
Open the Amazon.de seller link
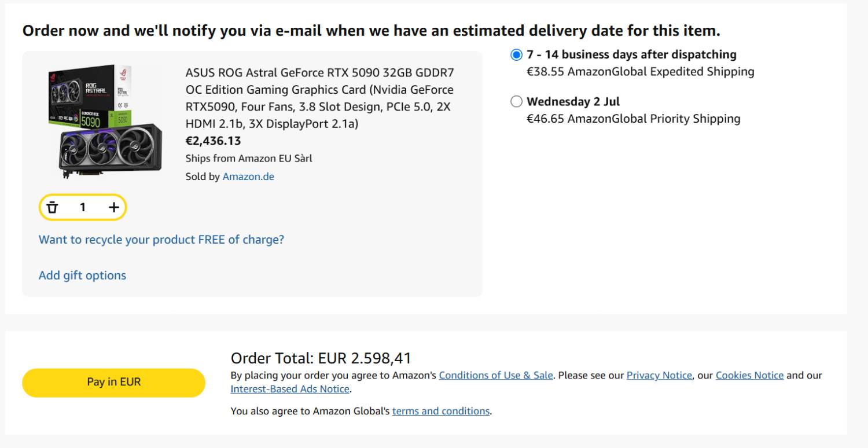(248, 177)
